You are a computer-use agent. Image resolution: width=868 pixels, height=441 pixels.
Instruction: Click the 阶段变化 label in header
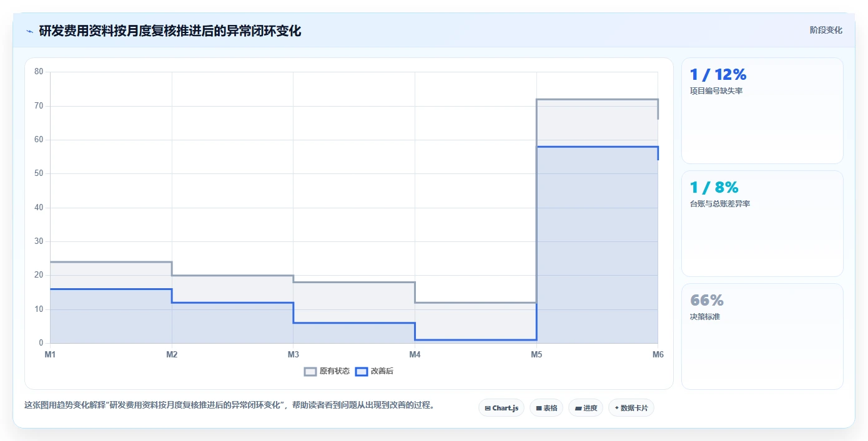tap(826, 30)
